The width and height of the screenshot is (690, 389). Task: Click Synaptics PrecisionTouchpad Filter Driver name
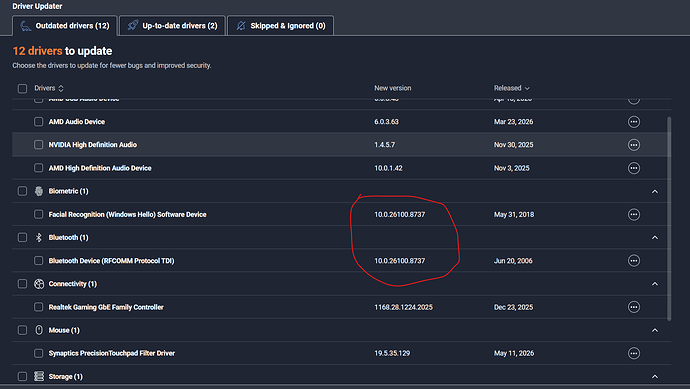(x=112, y=353)
